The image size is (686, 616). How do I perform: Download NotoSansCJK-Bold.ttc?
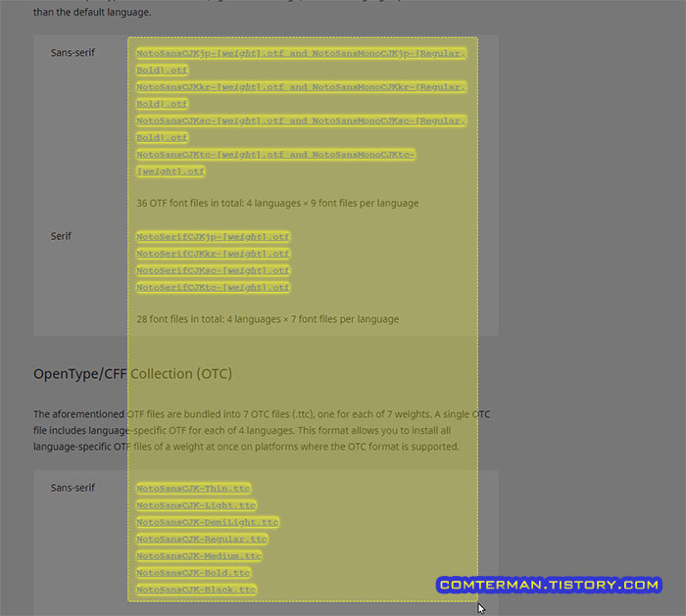point(193,573)
